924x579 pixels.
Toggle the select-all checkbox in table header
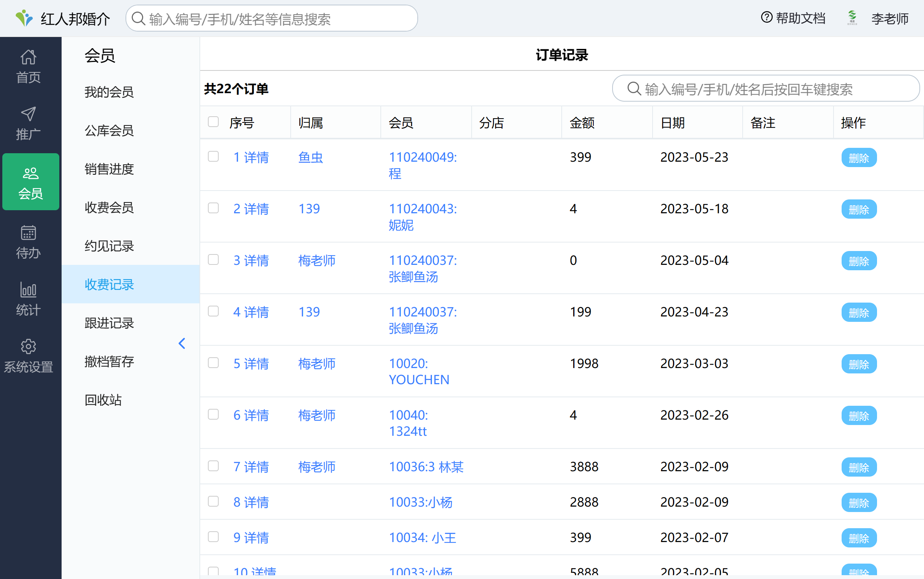[x=213, y=122]
